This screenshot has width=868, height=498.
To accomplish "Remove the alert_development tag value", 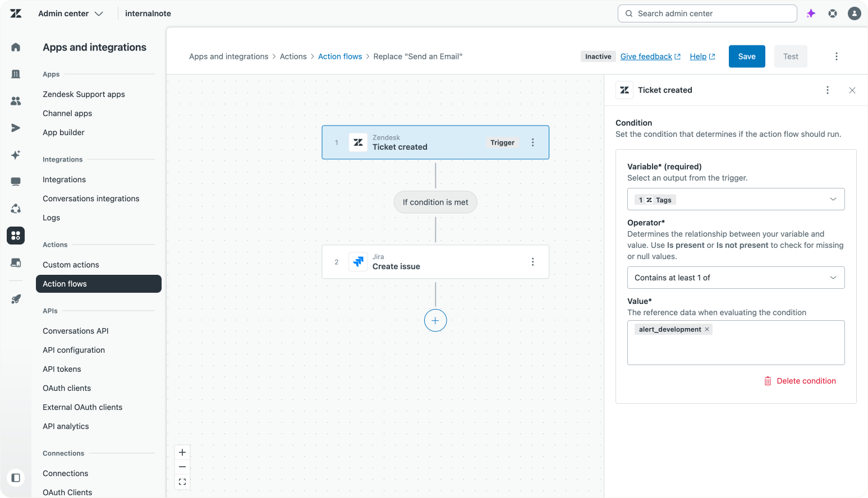I will tap(707, 329).
